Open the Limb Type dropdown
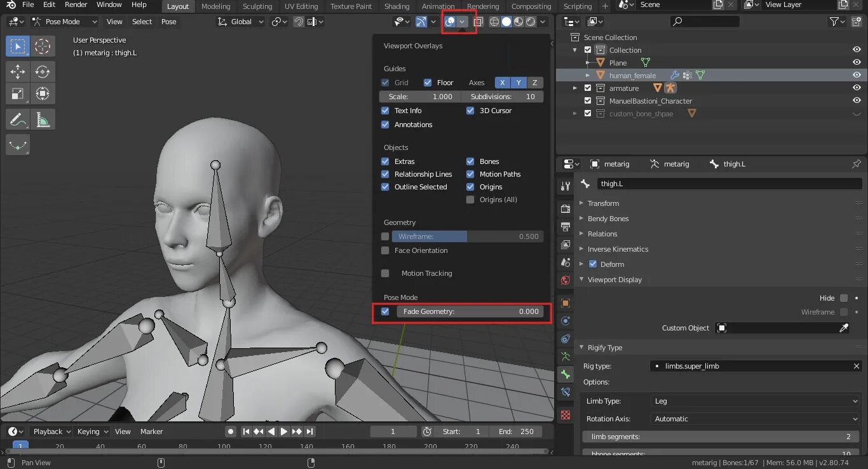 (x=755, y=401)
